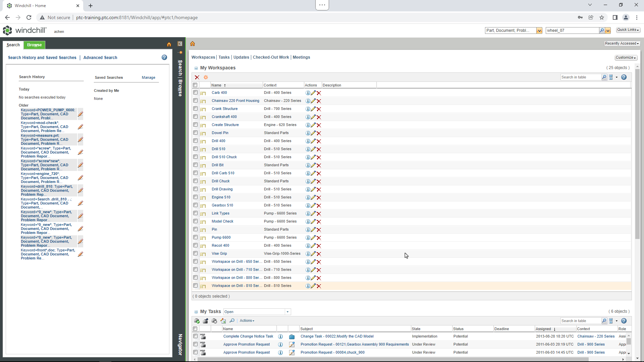Screen dimensions: 644x362
Task: Collapse the navigator panel arrow icon
Action: tap(180, 44)
